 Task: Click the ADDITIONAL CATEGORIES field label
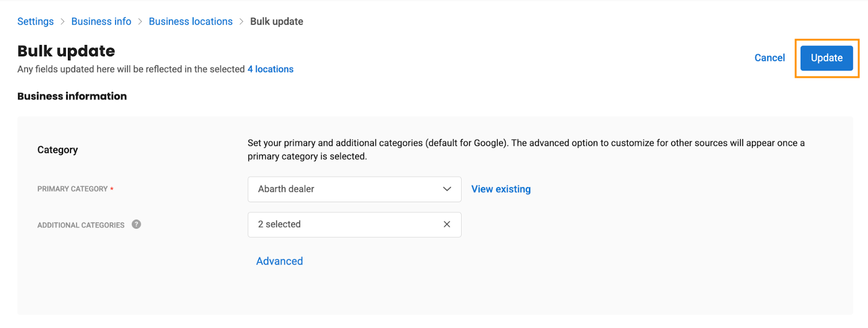click(81, 225)
